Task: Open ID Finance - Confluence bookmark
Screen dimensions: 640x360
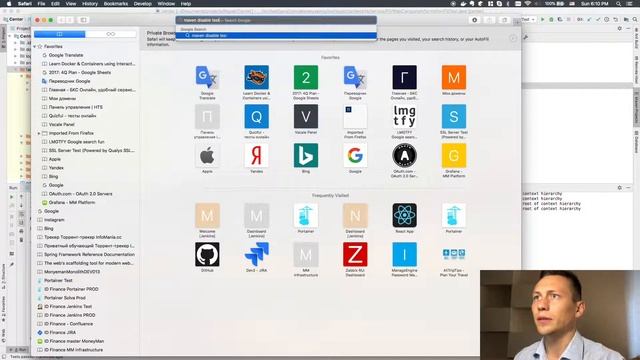Action: point(68,324)
